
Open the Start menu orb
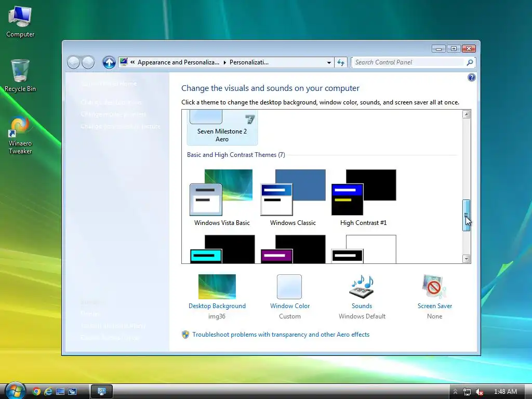[15, 390]
